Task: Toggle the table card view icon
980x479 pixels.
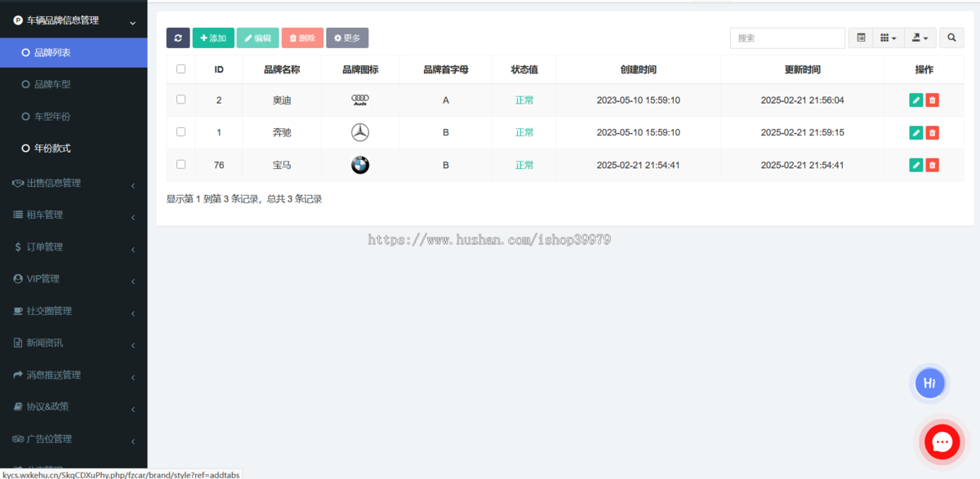Action: click(x=861, y=38)
